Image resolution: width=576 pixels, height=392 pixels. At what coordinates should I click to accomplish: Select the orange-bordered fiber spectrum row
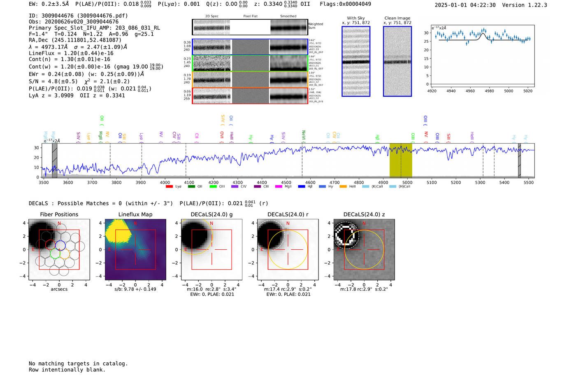250,79
